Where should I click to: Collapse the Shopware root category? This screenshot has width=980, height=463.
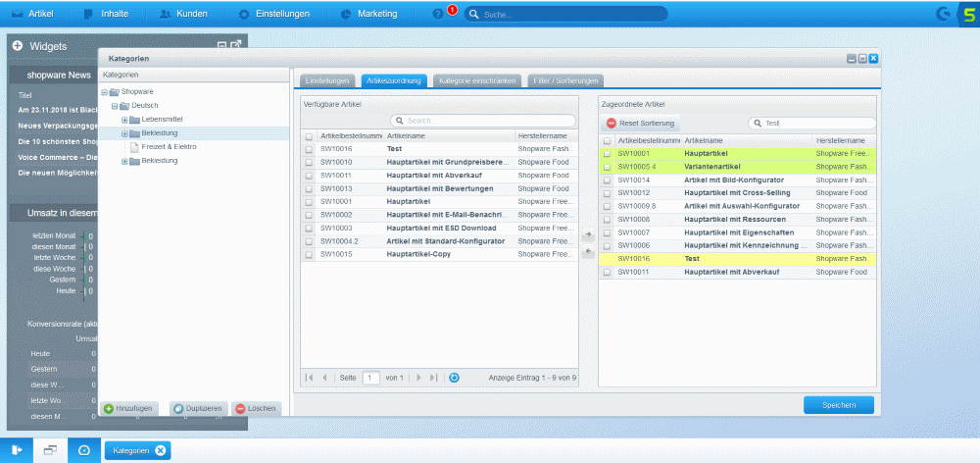point(103,91)
